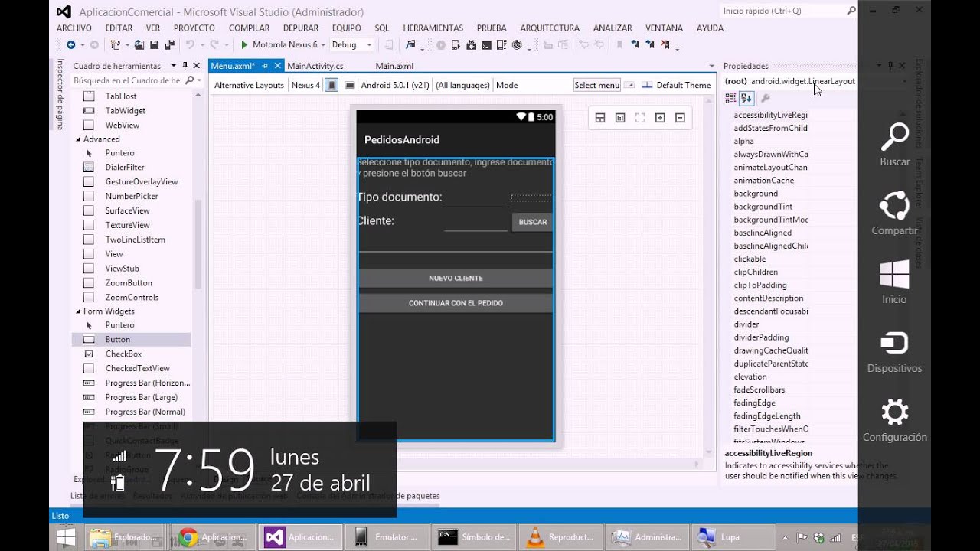Open ARCHIVO menu
The image size is (980, 551).
click(74, 28)
